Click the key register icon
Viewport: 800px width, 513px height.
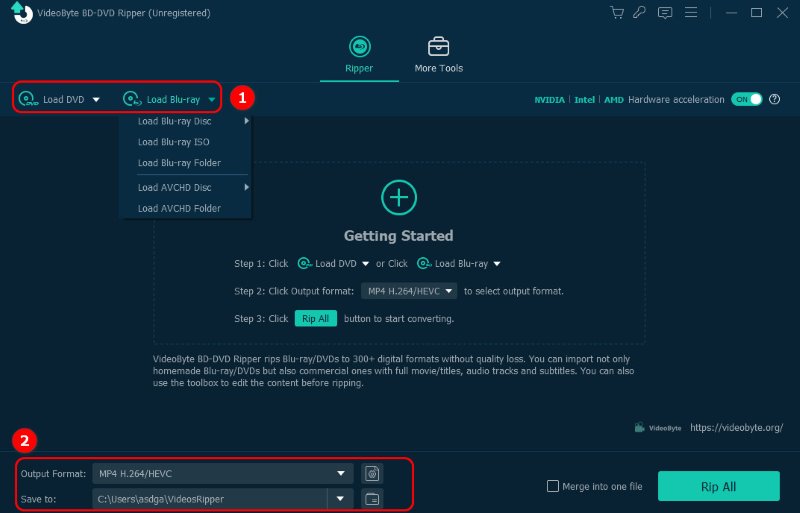coord(639,13)
